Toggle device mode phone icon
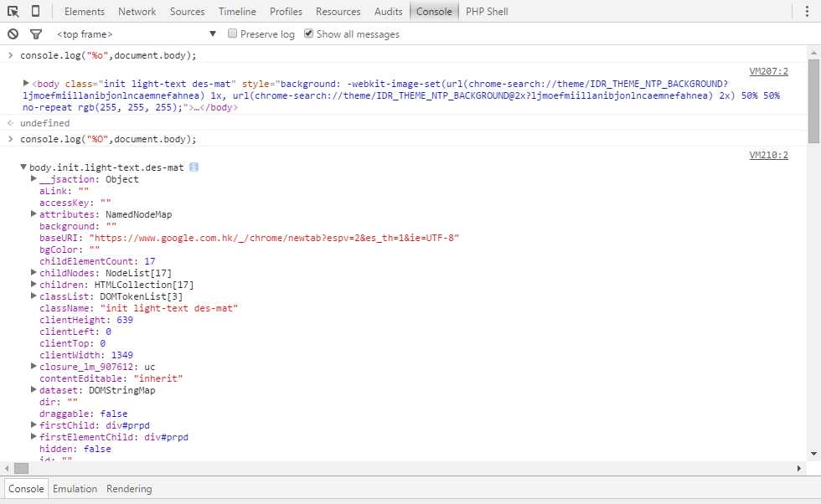The height and width of the screenshot is (504, 821). click(x=35, y=11)
